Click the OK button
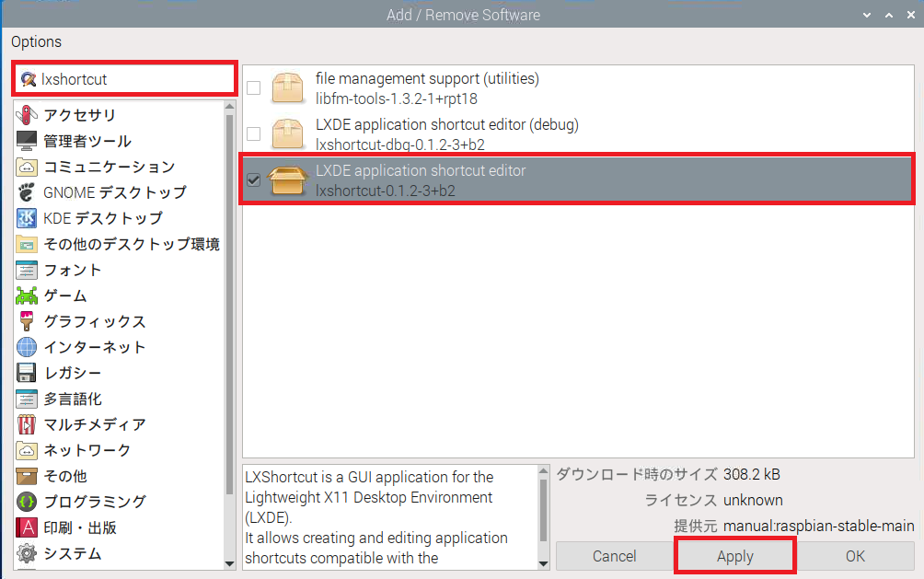 (855, 556)
